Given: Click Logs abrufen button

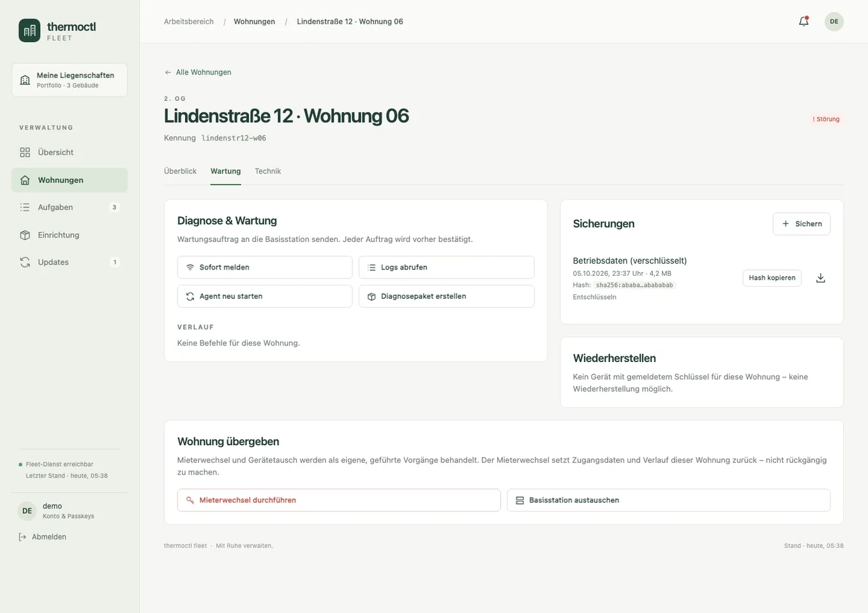Looking at the screenshot, I should click(x=446, y=268).
